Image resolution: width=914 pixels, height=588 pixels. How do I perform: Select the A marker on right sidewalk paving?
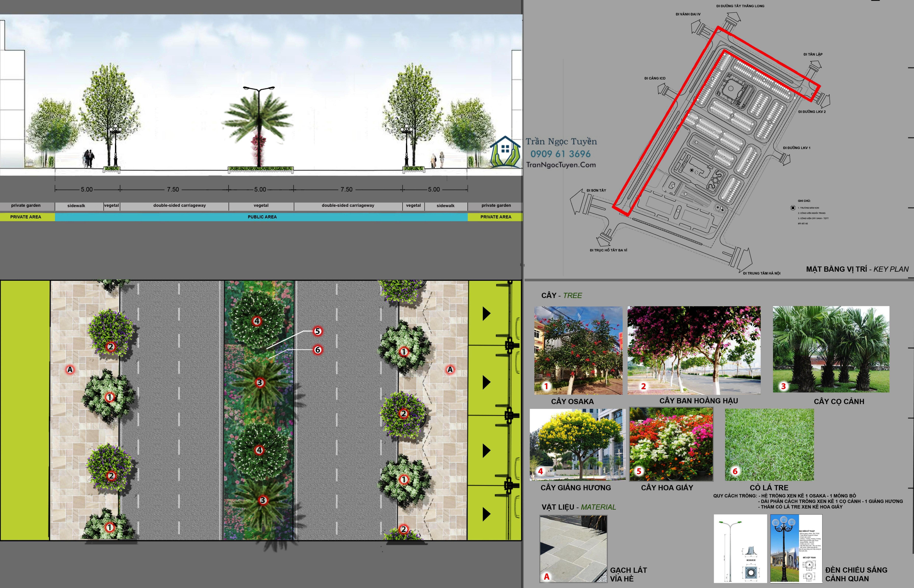450,370
